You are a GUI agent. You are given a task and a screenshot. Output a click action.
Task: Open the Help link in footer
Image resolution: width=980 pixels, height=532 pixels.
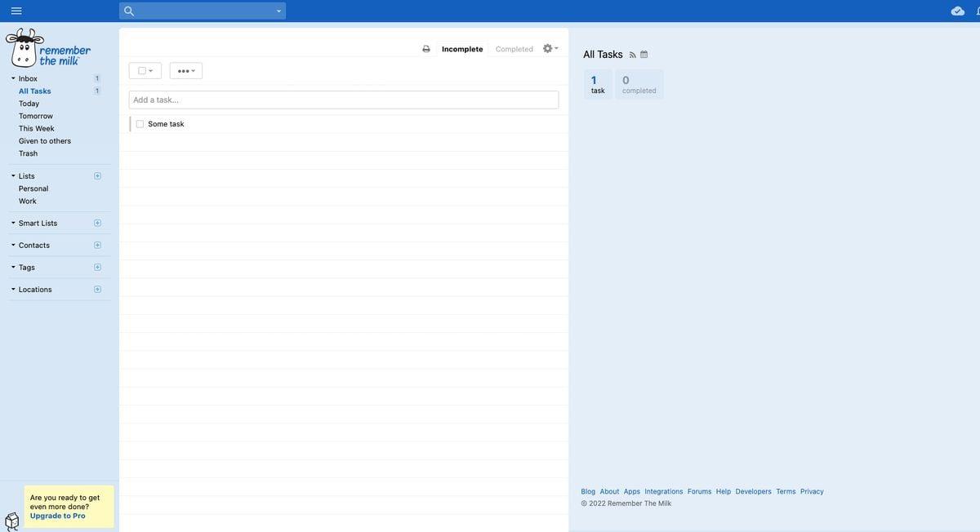723,491
